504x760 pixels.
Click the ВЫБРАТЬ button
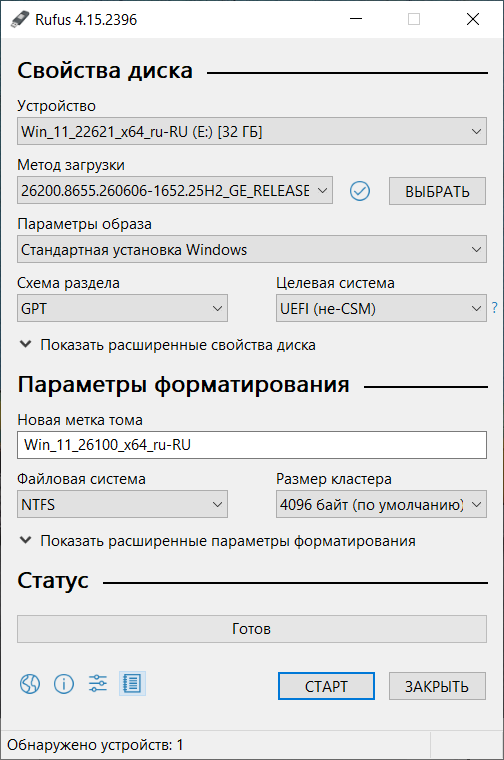(x=437, y=191)
